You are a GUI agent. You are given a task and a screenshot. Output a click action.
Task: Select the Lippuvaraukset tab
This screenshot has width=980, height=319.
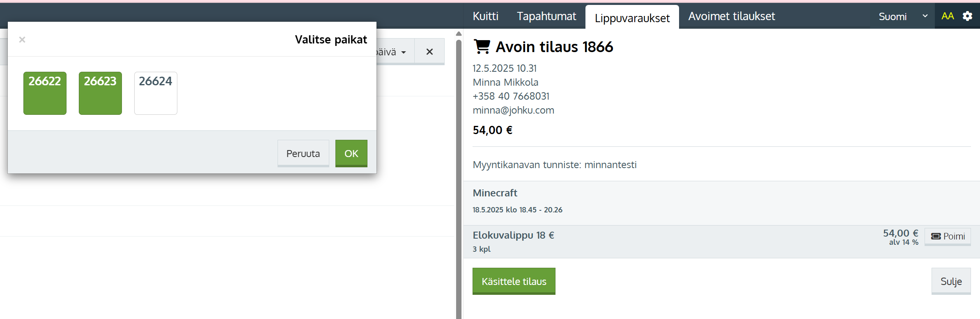(x=632, y=18)
